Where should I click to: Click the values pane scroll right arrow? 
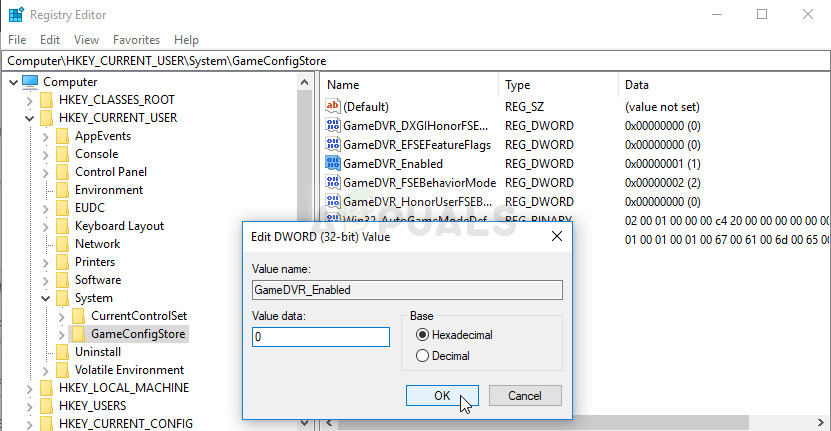[x=821, y=423]
